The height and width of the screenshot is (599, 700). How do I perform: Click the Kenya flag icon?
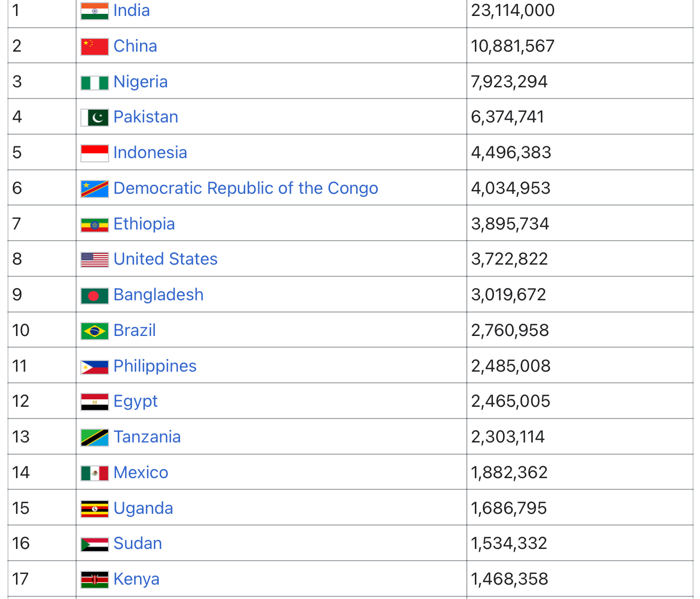95,580
